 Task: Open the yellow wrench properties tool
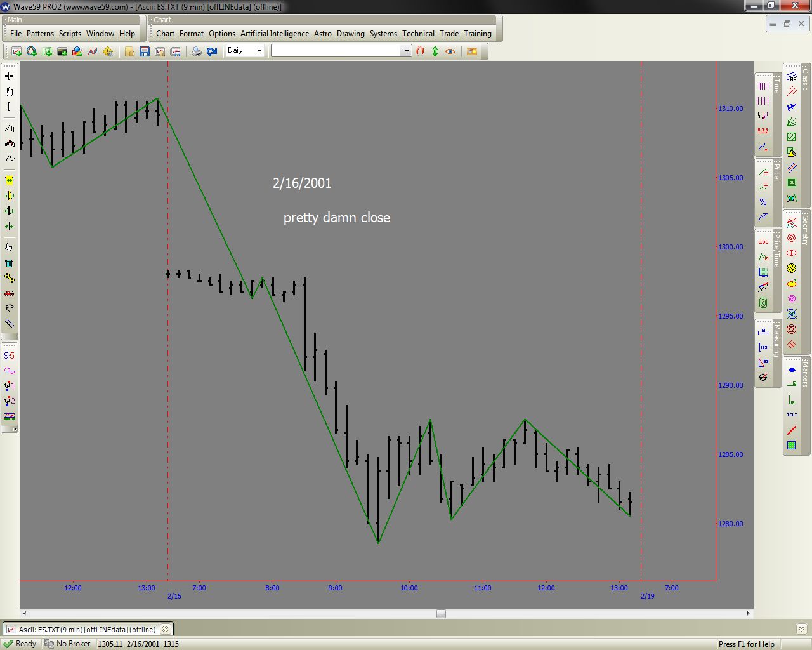click(10, 278)
